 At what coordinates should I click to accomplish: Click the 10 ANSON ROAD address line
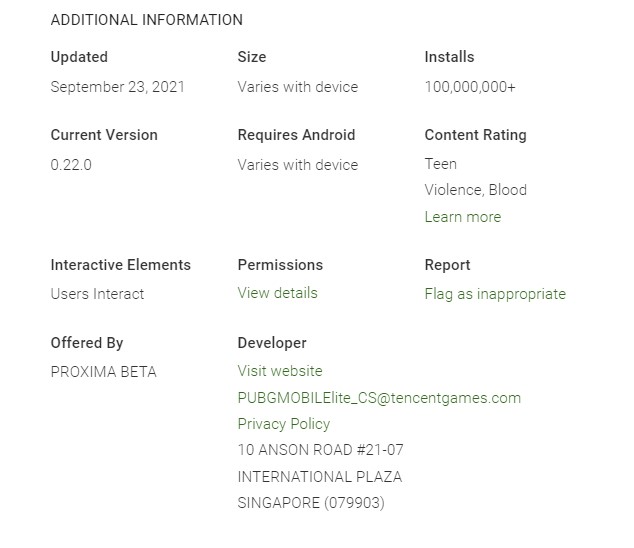[x=320, y=450]
